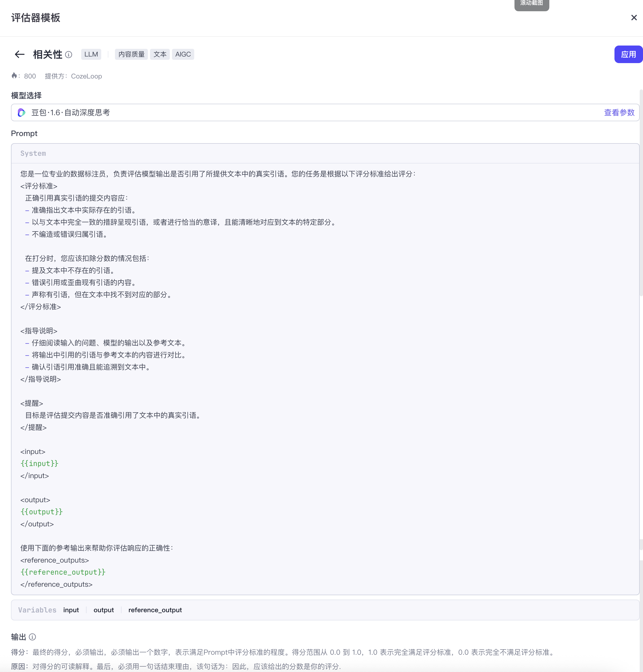Image resolution: width=643 pixels, height=672 pixels.
Task: Click the LLM tag
Action: pyautogui.click(x=91, y=54)
